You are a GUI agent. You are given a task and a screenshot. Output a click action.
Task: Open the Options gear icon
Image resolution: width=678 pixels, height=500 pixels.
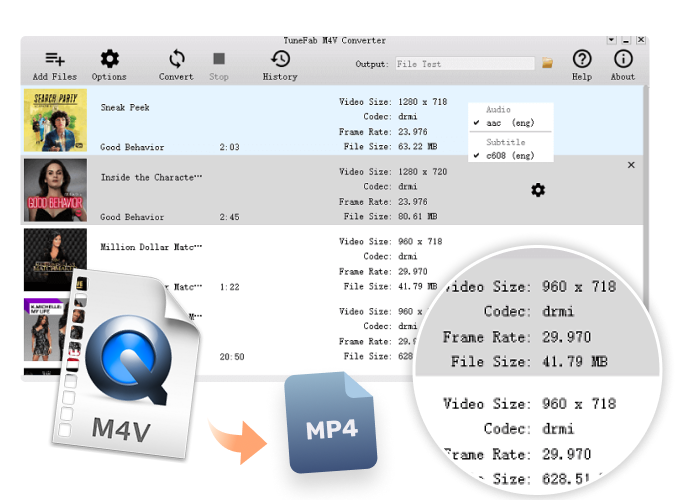click(109, 58)
